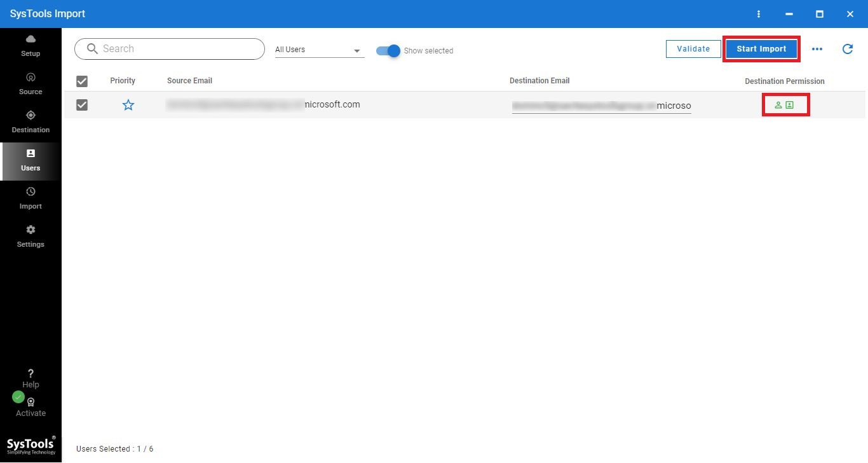Open the Setup tab in the sidebar
Screen dimensions: 868x463
[31, 46]
